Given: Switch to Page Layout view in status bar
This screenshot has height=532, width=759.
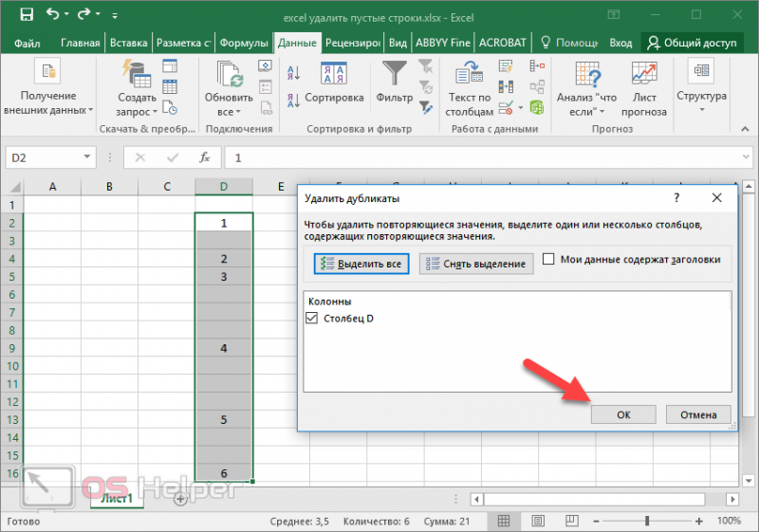Looking at the screenshot, I should click(537, 521).
